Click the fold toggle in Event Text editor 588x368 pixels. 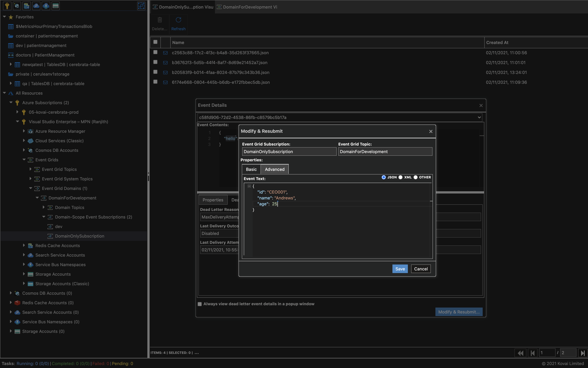249,186
